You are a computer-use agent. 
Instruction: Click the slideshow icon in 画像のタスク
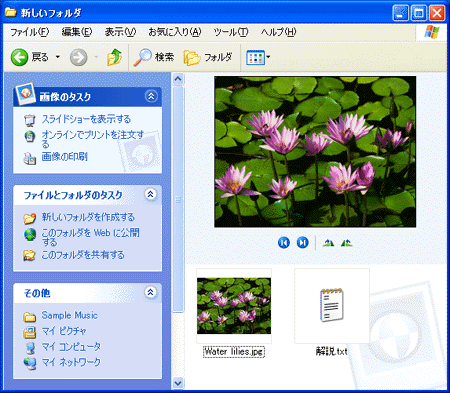point(30,120)
